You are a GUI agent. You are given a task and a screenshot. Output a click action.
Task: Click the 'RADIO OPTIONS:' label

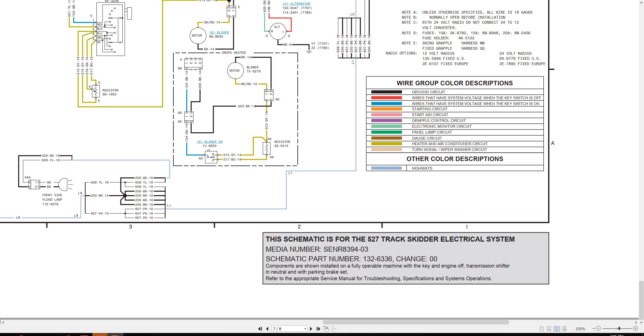(x=401, y=53)
